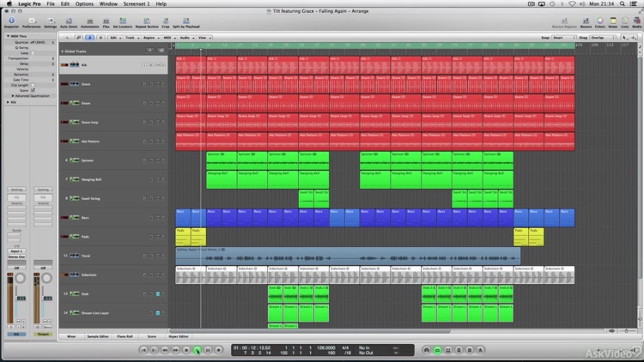Toggle the blue button on Dream Line Layer track

click(158, 313)
